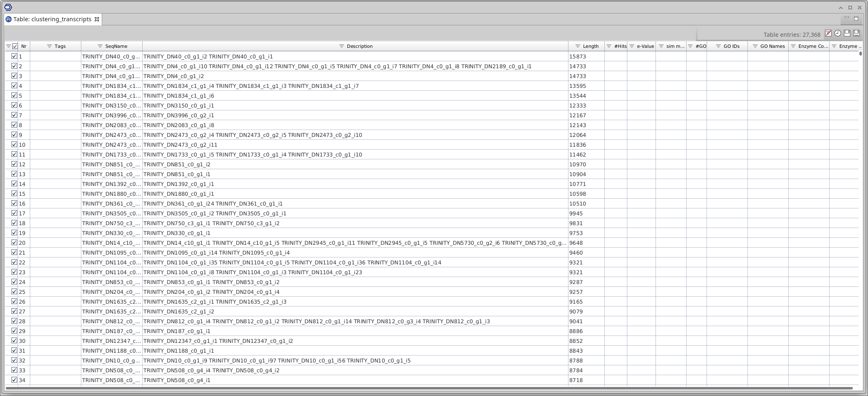
Task: Open the GO Names column filter
Action: [755, 46]
